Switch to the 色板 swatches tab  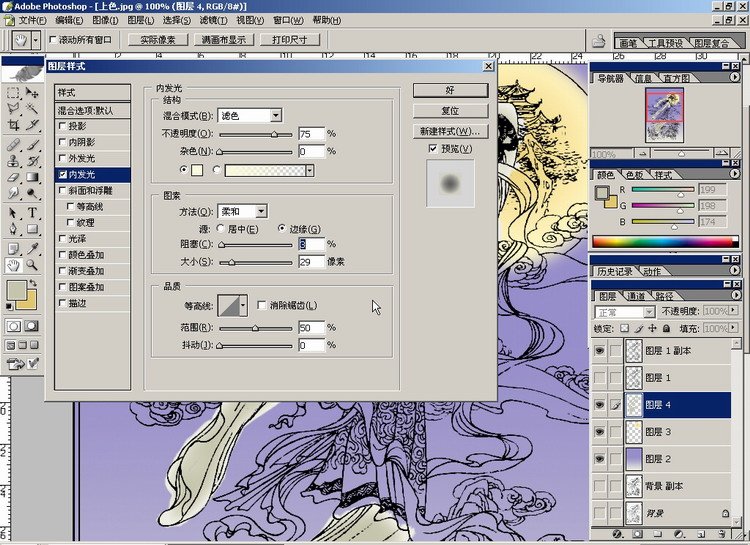click(x=634, y=175)
